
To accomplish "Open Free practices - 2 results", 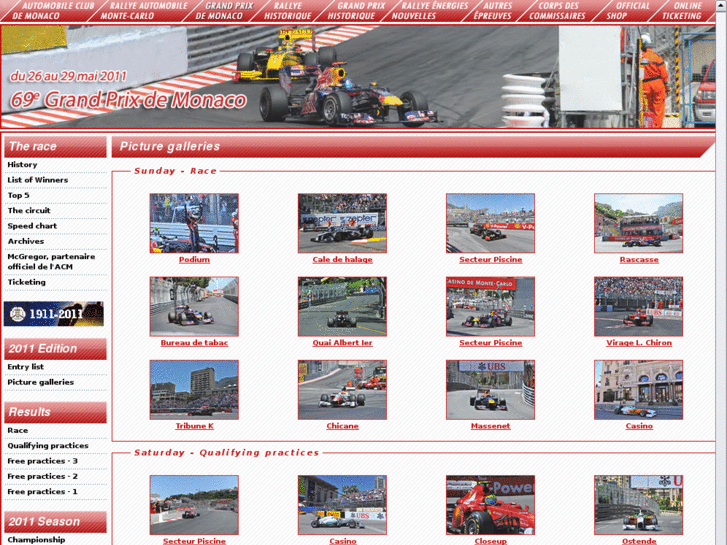I will tap(42, 476).
